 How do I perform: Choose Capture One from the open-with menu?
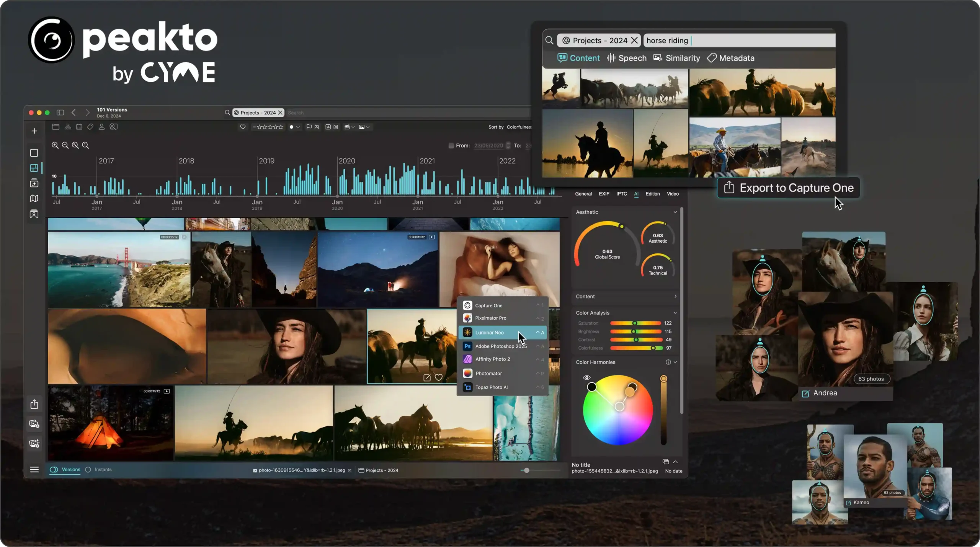tap(503, 305)
